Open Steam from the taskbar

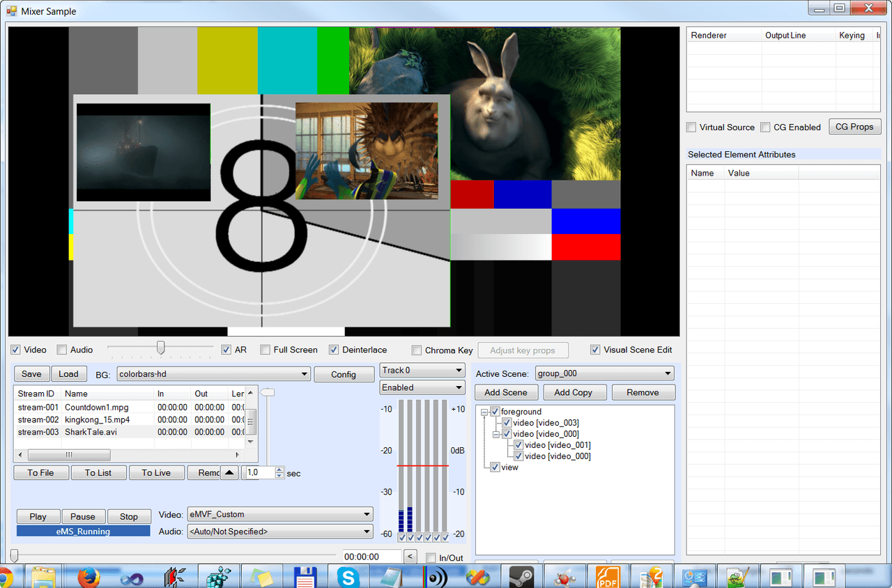pyautogui.click(x=522, y=577)
